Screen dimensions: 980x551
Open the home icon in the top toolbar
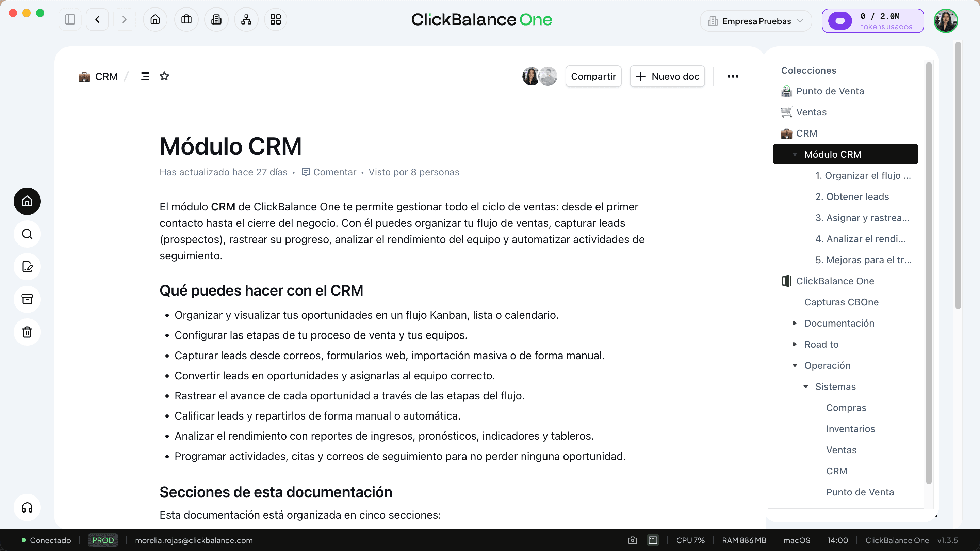point(155,19)
